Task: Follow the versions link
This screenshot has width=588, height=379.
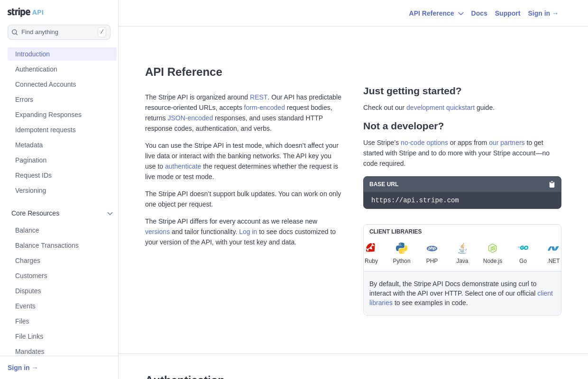Action: pyautogui.click(x=157, y=232)
